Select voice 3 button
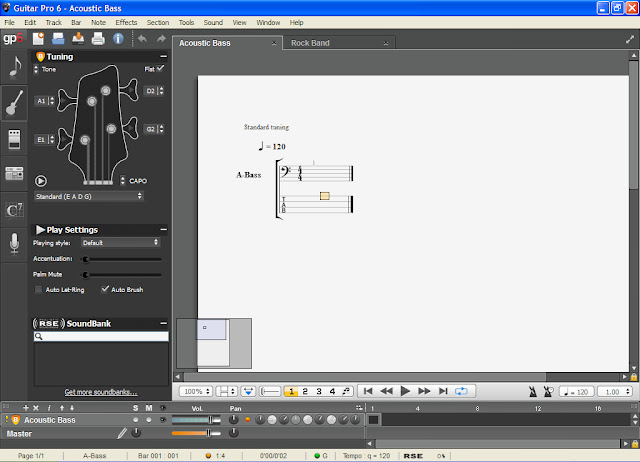 319,391
